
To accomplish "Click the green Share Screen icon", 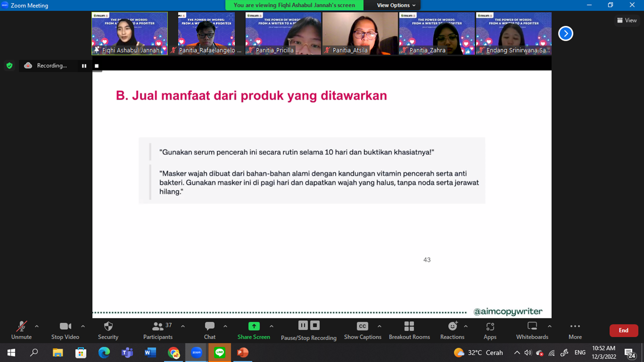I will pyautogui.click(x=254, y=326).
